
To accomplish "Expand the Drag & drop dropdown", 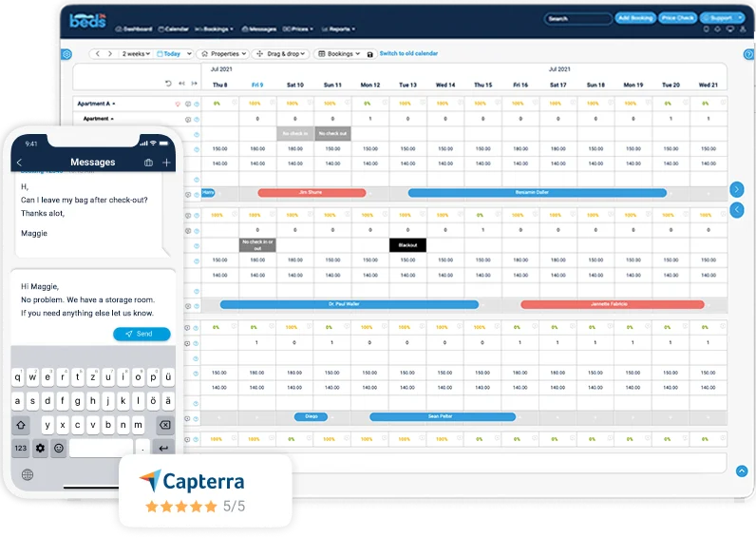I will [x=281, y=54].
